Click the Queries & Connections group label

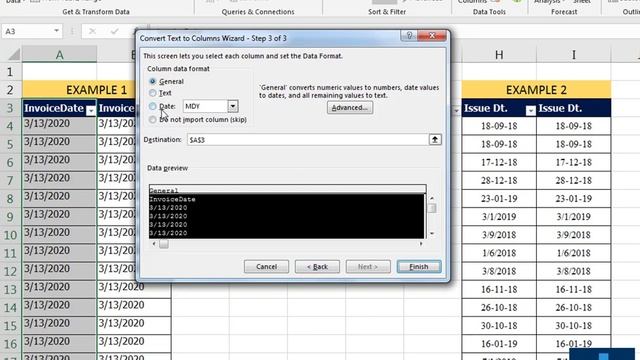point(258,12)
